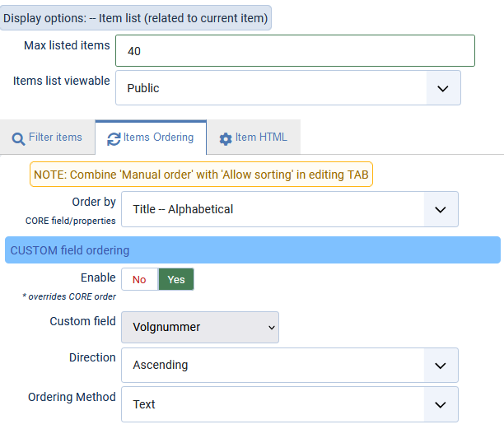This screenshot has width=504, height=429.
Task: Click the Max listed items input field
Action: [295, 51]
